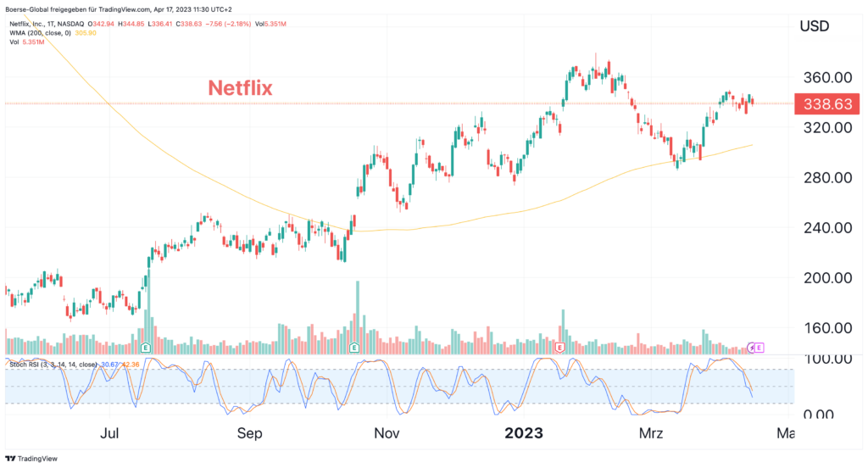This screenshot has width=868, height=468.
Task: Click the bold 2023 time axis label
Action: click(x=524, y=433)
